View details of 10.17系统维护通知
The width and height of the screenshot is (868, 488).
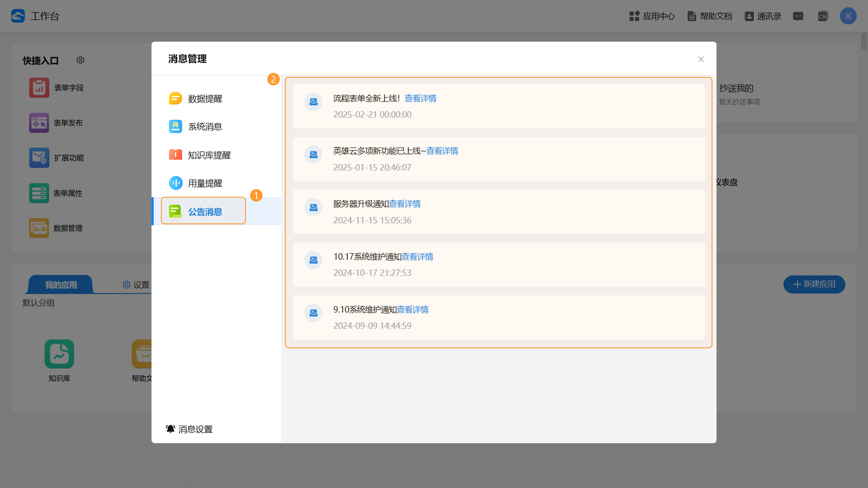[417, 257]
